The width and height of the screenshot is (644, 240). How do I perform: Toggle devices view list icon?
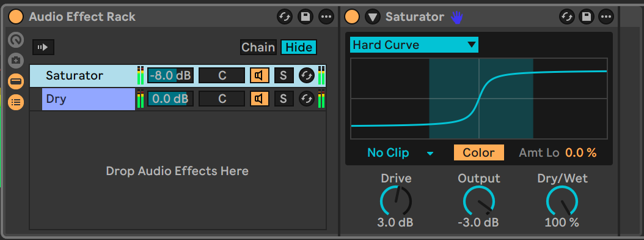(16, 102)
